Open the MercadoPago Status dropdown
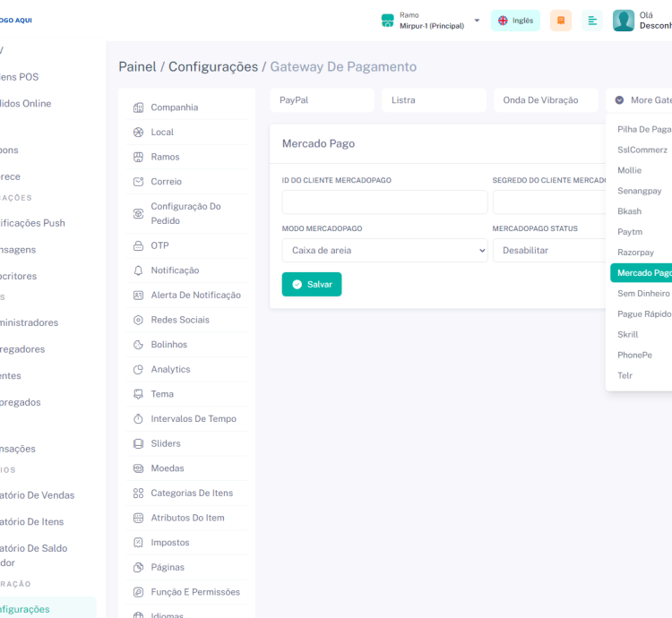The width and height of the screenshot is (672, 618). (548, 251)
